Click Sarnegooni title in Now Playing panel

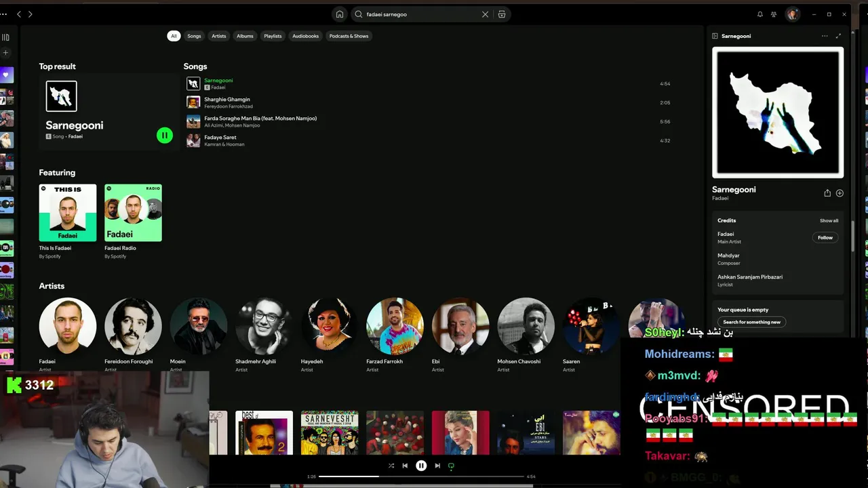coord(734,190)
